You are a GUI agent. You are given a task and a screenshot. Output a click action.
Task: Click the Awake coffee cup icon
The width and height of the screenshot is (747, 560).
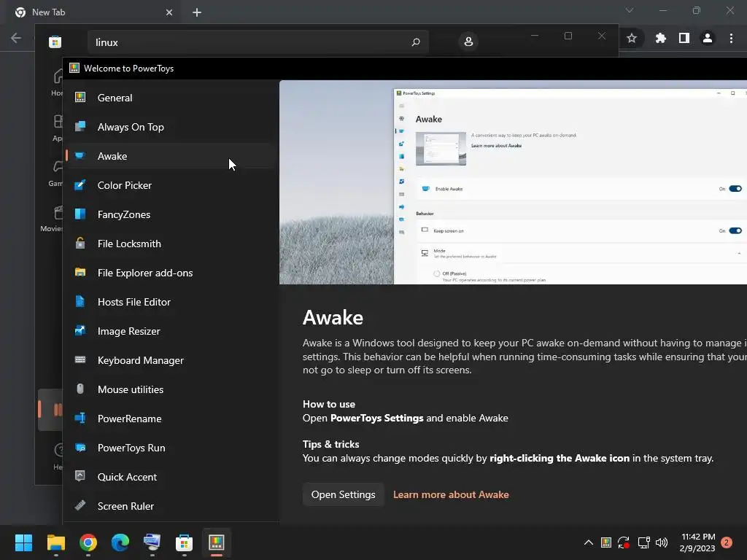pos(80,155)
